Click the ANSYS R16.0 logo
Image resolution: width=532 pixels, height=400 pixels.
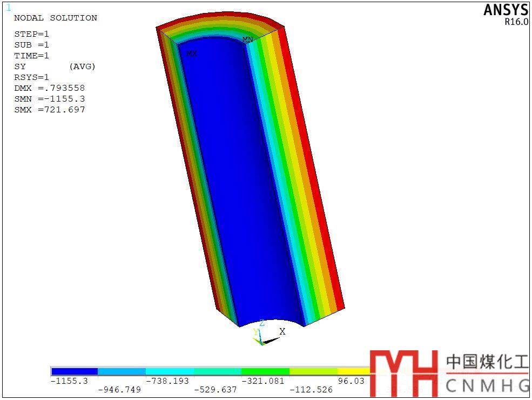(506, 15)
